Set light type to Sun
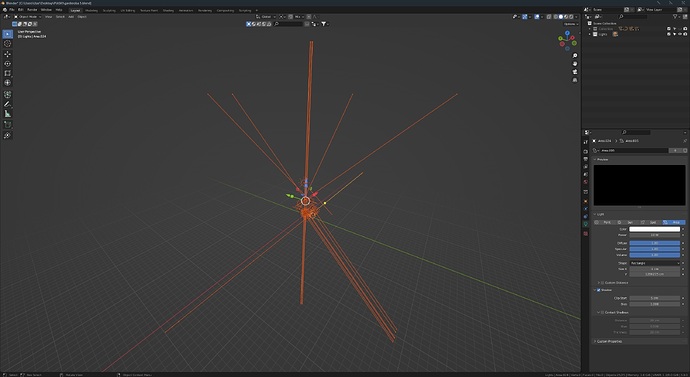 click(x=627, y=222)
